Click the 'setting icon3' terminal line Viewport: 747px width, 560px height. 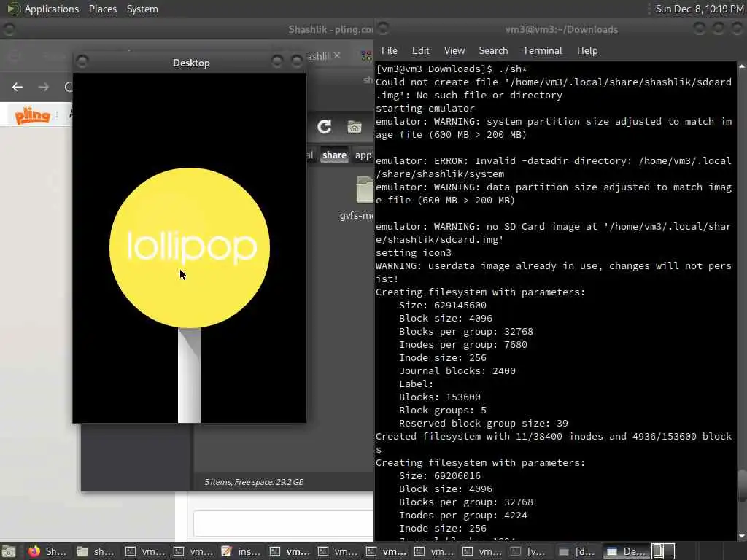click(x=413, y=252)
